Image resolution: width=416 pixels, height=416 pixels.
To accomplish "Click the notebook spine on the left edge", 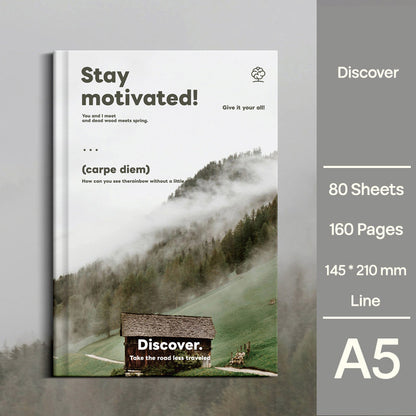I will pyautogui.click(x=60, y=213).
